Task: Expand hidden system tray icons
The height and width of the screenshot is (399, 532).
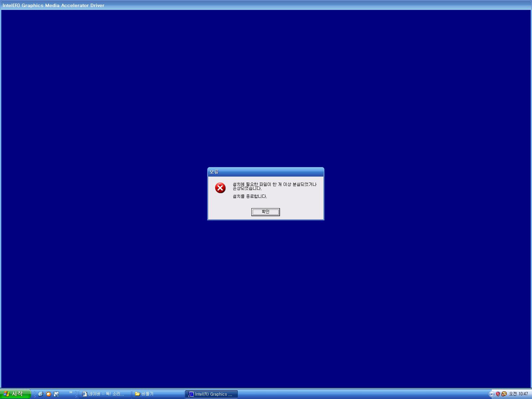Action: (491, 394)
